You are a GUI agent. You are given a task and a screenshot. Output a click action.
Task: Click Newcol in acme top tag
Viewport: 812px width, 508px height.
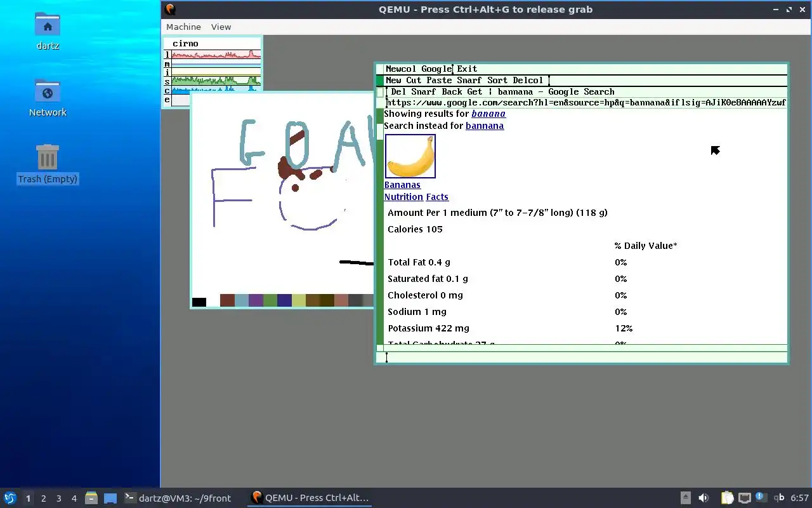401,69
